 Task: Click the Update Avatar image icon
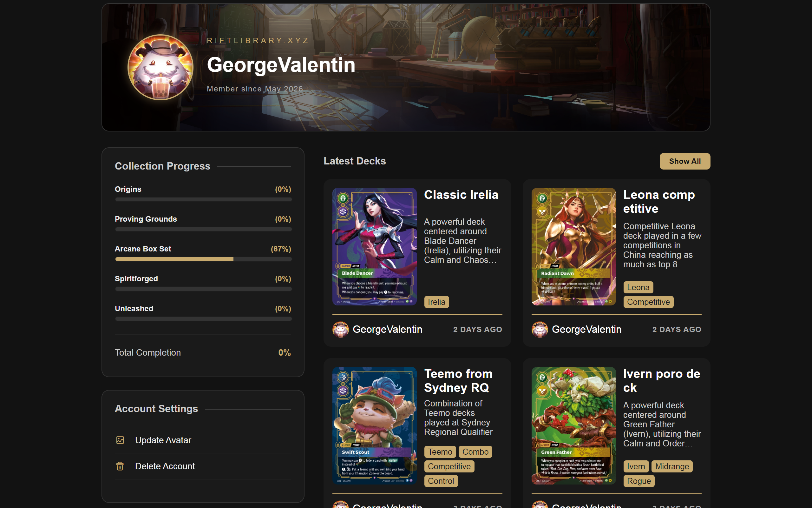click(120, 440)
